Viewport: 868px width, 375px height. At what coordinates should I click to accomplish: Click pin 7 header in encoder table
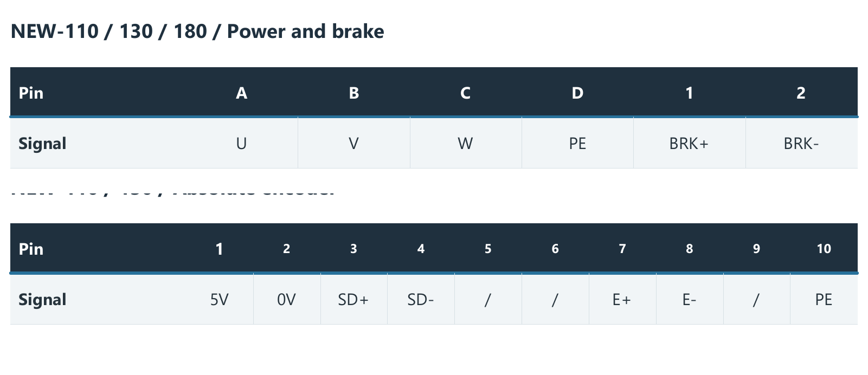(622, 249)
